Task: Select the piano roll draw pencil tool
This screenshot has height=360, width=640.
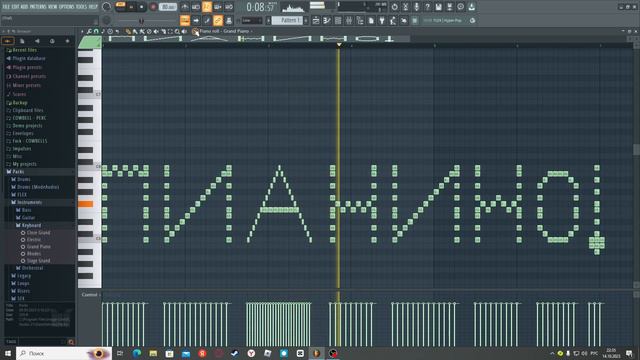Action: click(x=128, y=31)
